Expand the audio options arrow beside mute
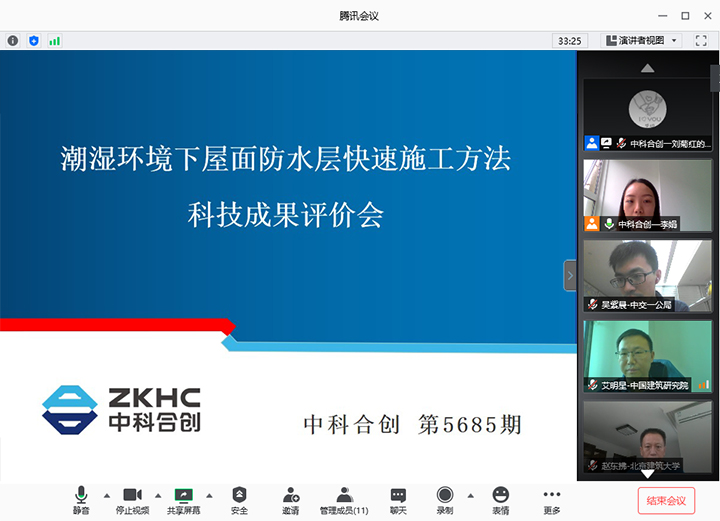This screenshot has height=521, width=720. 106,495
